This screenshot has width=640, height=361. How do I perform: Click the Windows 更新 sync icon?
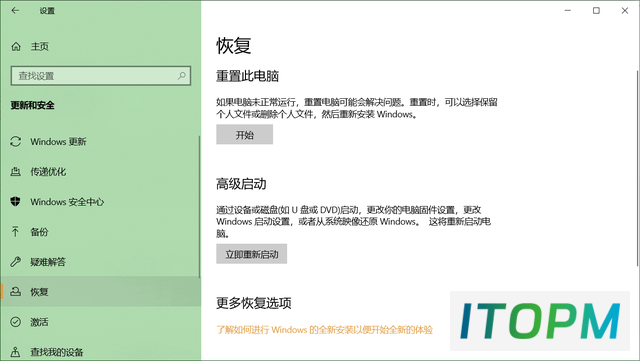16,142
